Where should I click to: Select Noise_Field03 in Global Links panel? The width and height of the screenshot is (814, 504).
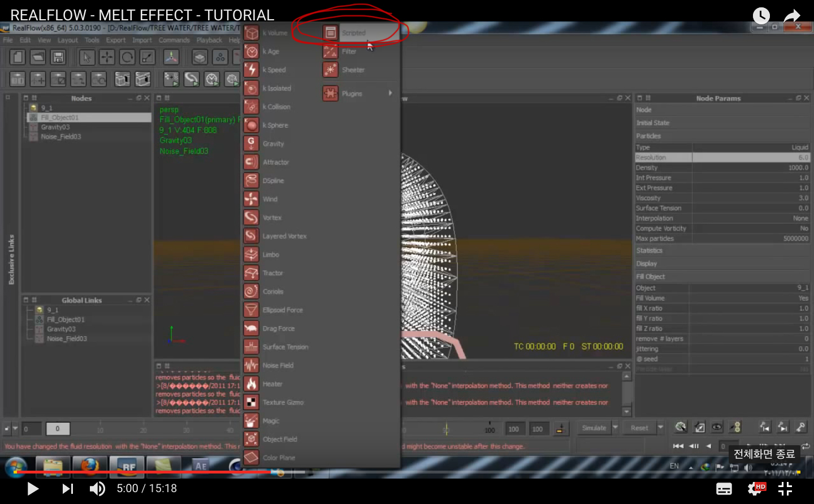[67, 338]
